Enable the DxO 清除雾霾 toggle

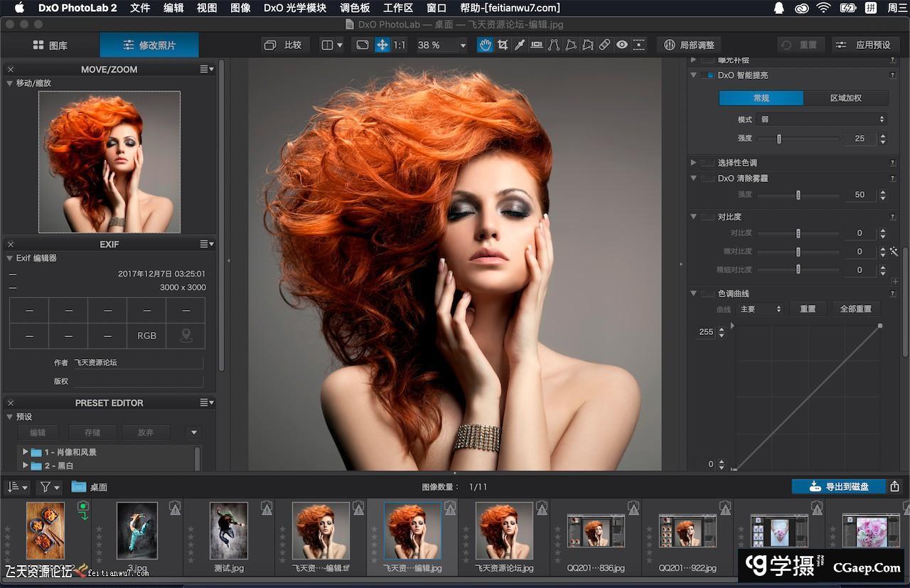pyautogui.click(x=707, y=178)
